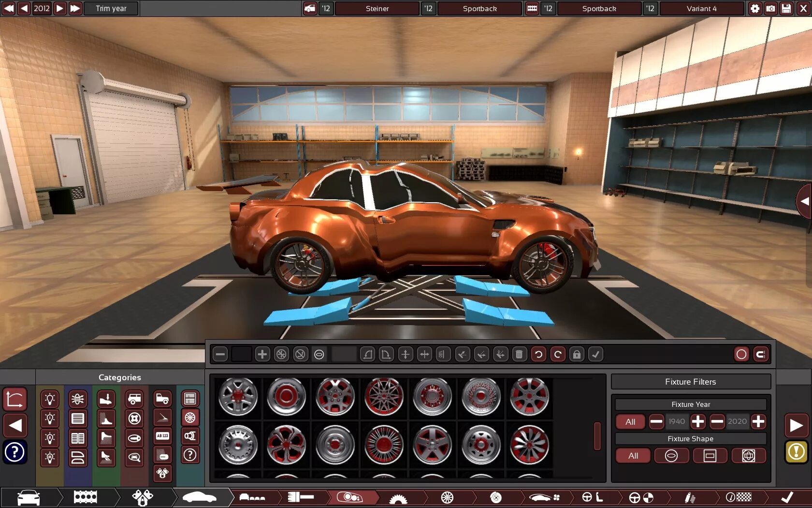812x508 pixels.
Task: Open the wheels tab in bottom bar
Action: tap(447, 497)
